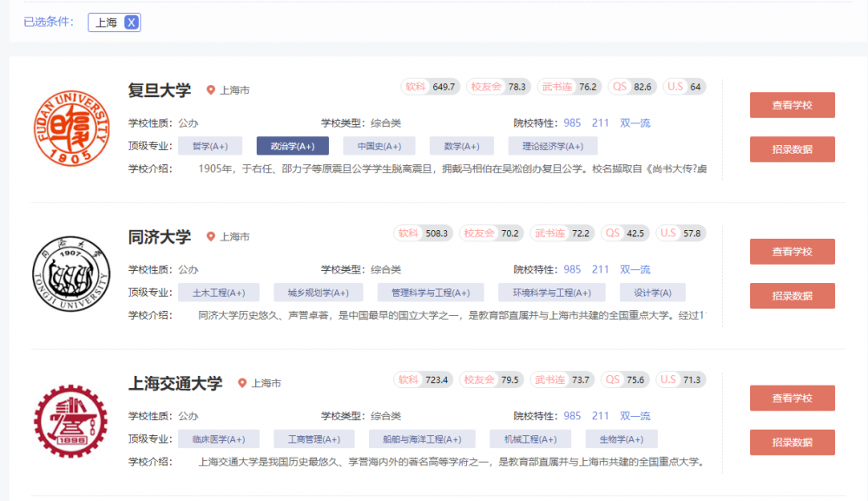Click the 985 tag for 上海交通大学
The height and width of the screenshot is (501, 868).
(x=572, y=416)
